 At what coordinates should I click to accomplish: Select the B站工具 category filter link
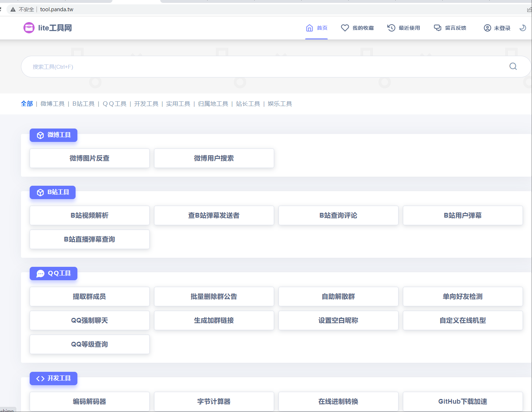pyautogui.click(x=84, y=104)
